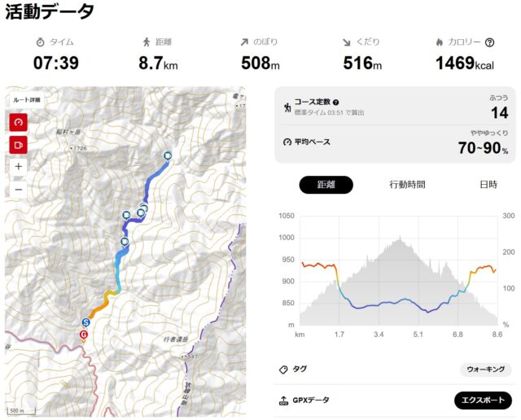The image size is (521, 420).
Task: Toggle the red rest-point cup map overlay
Action: point(18,145)
